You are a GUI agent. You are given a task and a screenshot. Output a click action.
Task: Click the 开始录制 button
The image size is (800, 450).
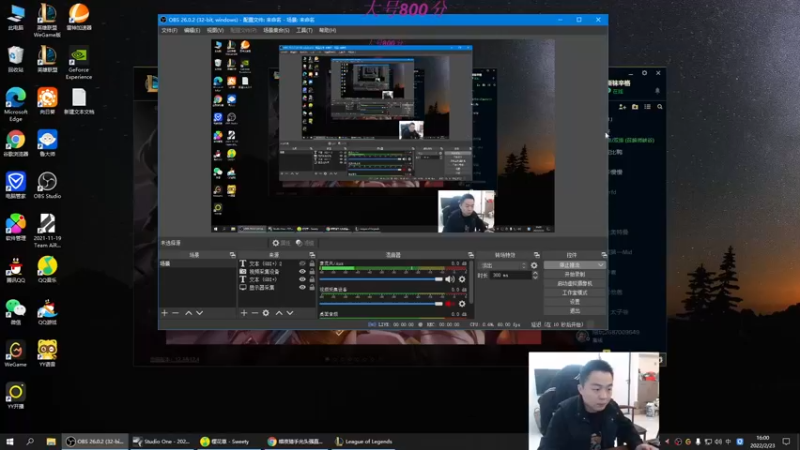(x=574, y=274)
